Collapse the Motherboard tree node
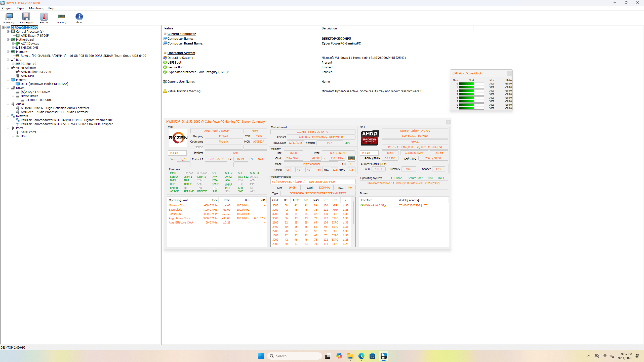Viewport: 644px width, 362px height. [8, 40]
